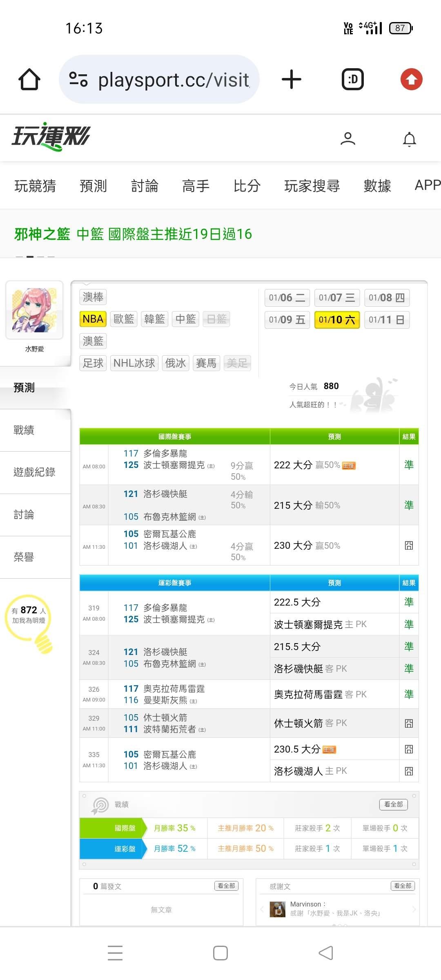Tap the 戰績 target icon
Image resolution: width=441 pixels, height=980 pixels.
click(100, 805)
